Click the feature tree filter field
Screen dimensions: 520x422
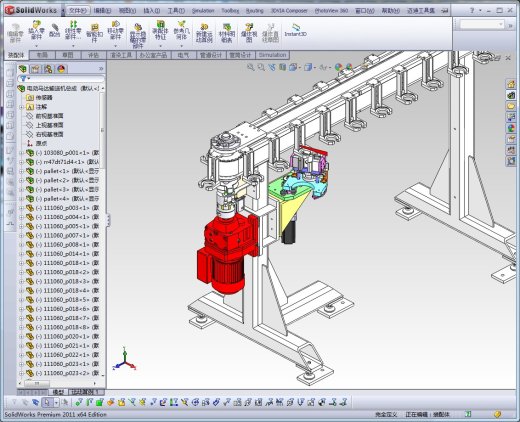61,79
